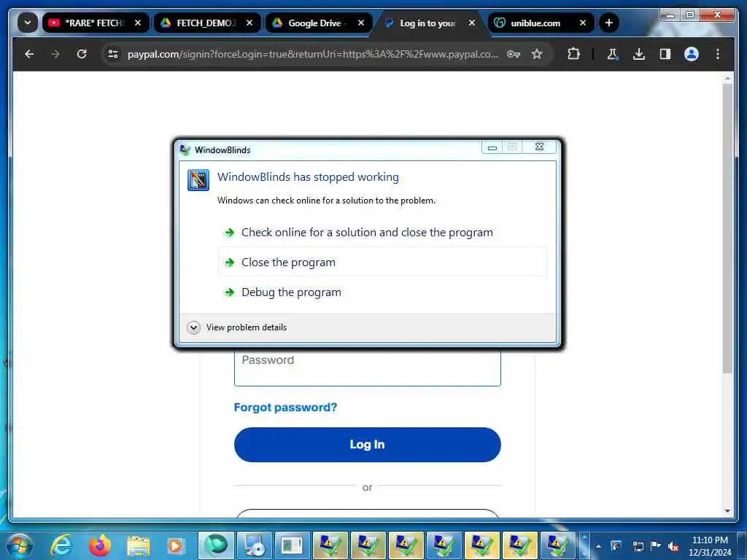The height and width of the screenshot is (560, 747).
Task: Click the paypal.com URL address field
Action: [312, 54]
